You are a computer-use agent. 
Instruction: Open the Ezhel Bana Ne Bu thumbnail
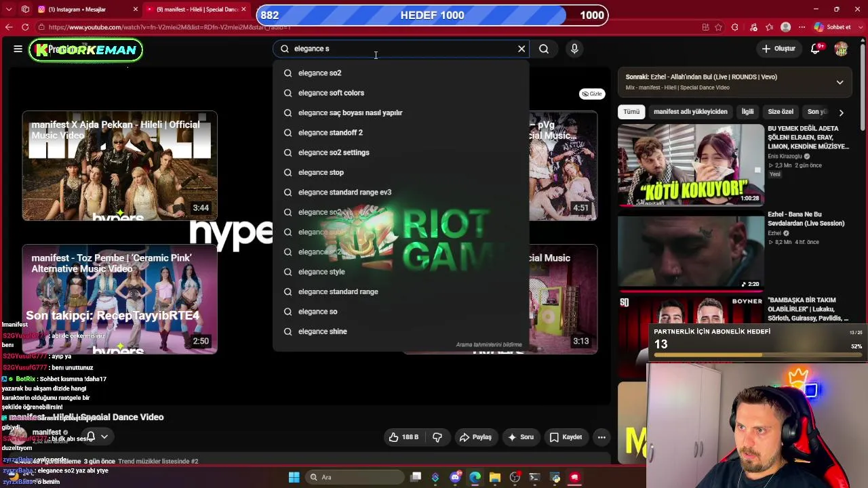(691, 251)
